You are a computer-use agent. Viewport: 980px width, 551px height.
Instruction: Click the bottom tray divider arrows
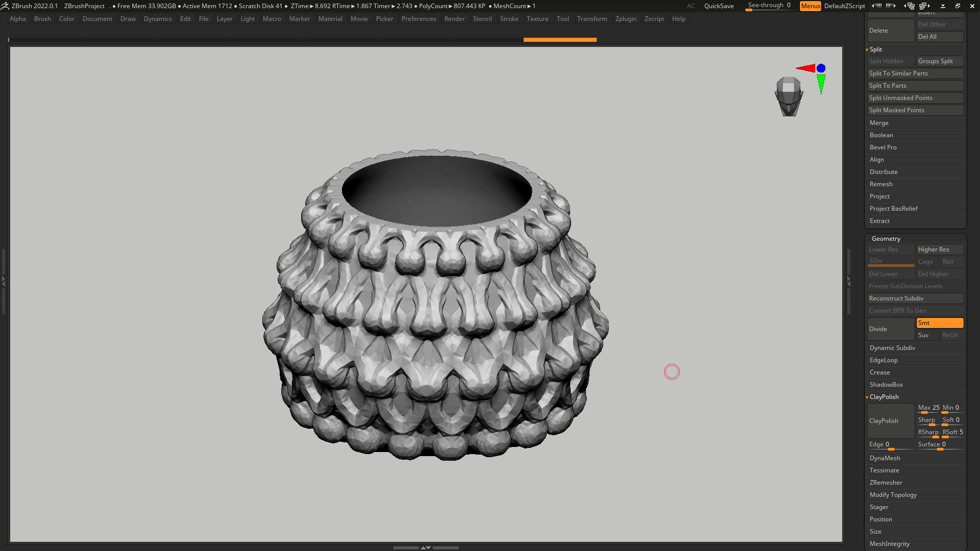[x=426, y=547]
